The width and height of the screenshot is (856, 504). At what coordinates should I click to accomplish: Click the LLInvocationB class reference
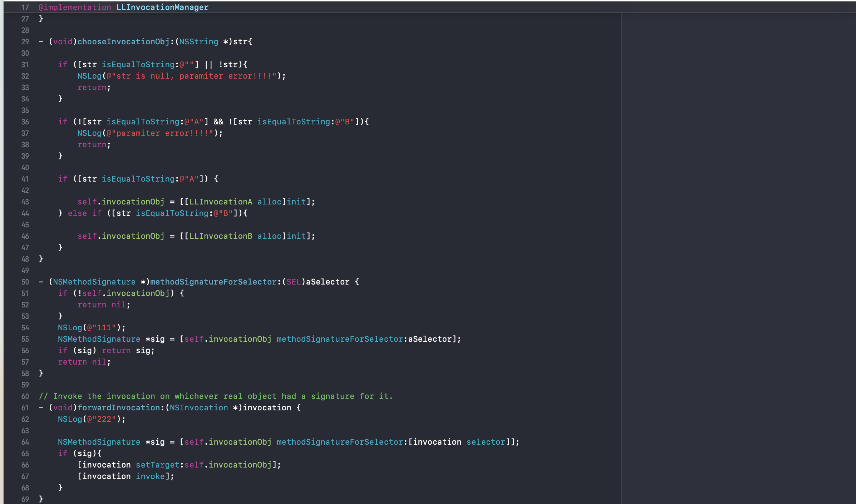coord(221,236)
